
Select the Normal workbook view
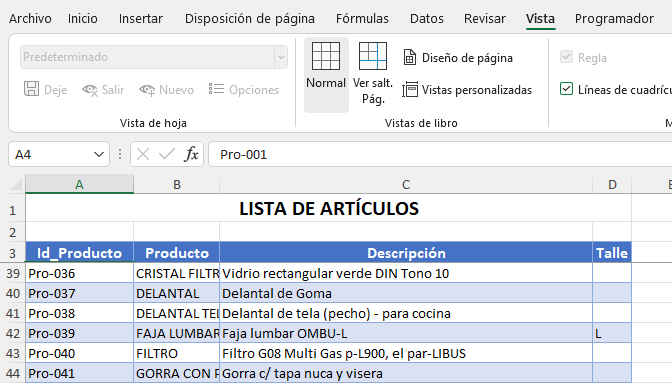(x=326, y=75)
